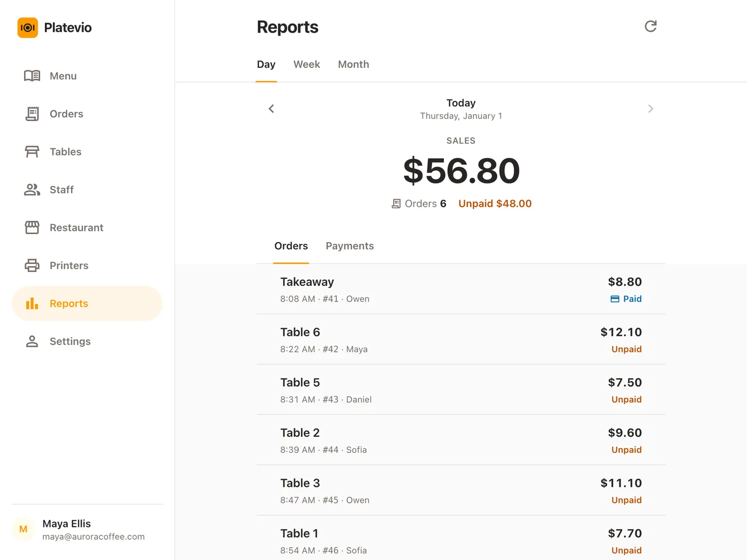Image resolution: width=747 pixels, height=560 pixels.
Task: Click the Maya Ellis avatar circle
Action: [23, 529]
